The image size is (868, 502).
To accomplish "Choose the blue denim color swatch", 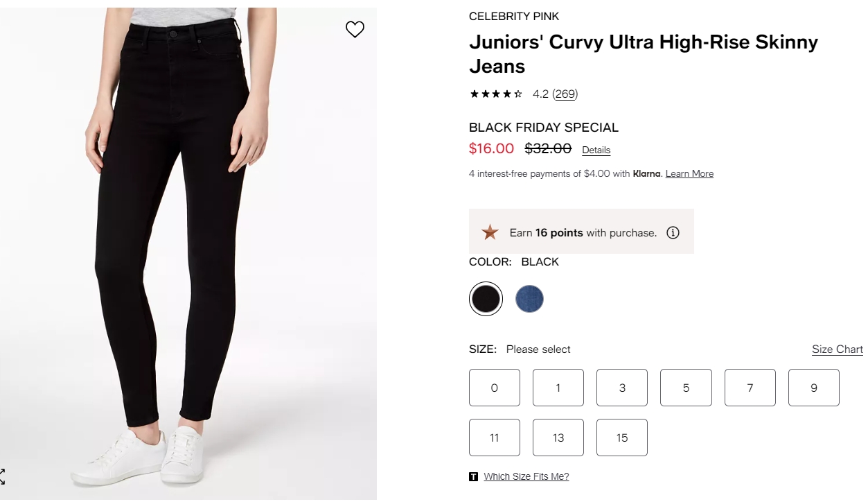I will click(x=529, y=299).
